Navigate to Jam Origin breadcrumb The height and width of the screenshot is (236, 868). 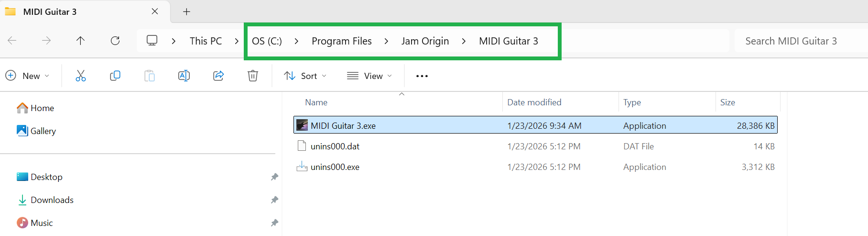point(425,41)
